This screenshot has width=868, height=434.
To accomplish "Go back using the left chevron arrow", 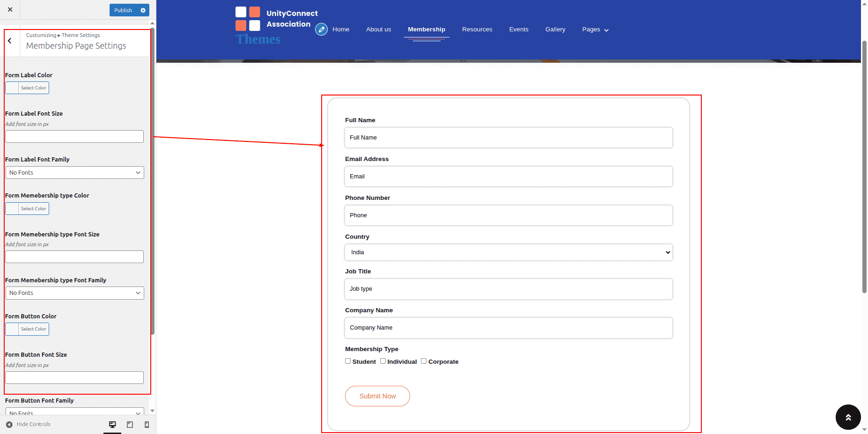I will tap(10, 41).
